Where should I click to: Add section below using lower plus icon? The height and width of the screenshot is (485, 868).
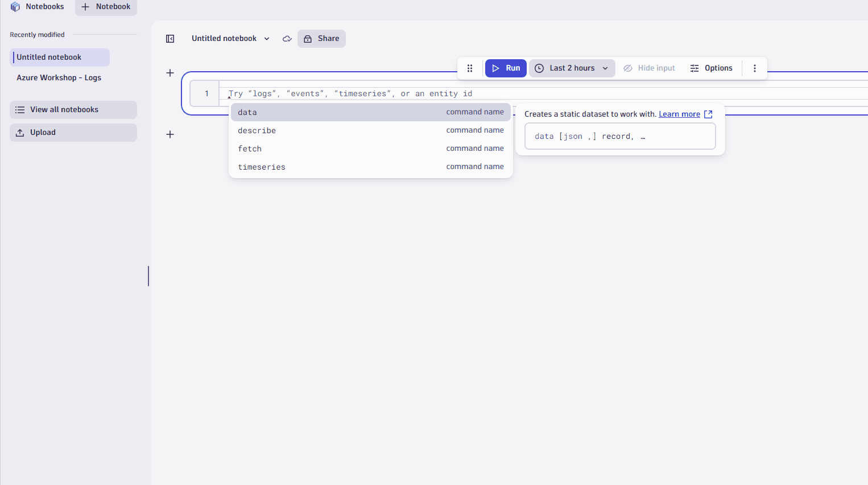pos(170,134)
